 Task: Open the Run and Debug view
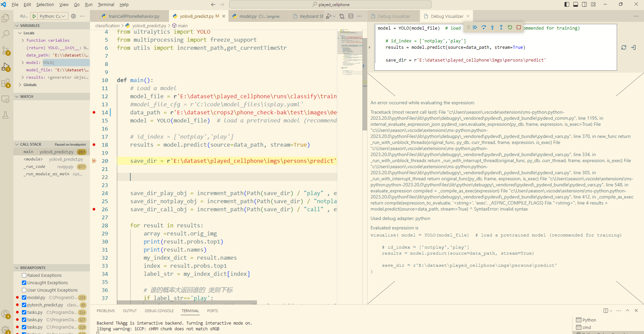(6, 67)
